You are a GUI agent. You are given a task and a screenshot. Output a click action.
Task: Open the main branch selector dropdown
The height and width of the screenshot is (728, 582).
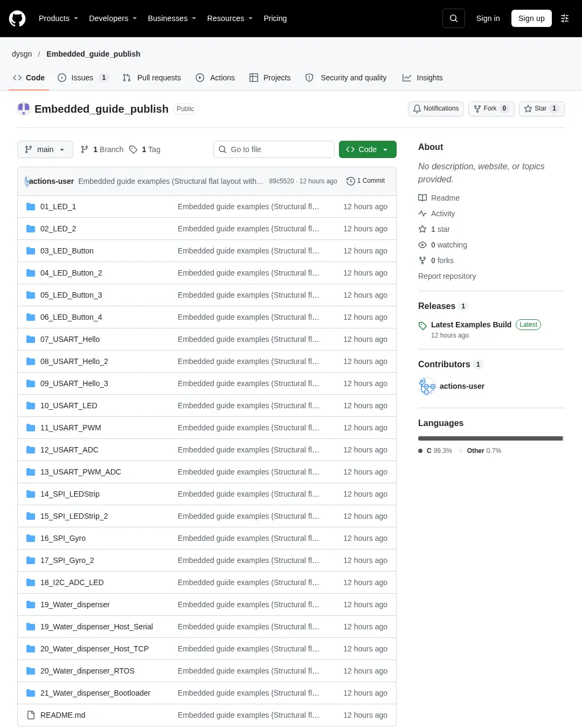pos(45,149)
